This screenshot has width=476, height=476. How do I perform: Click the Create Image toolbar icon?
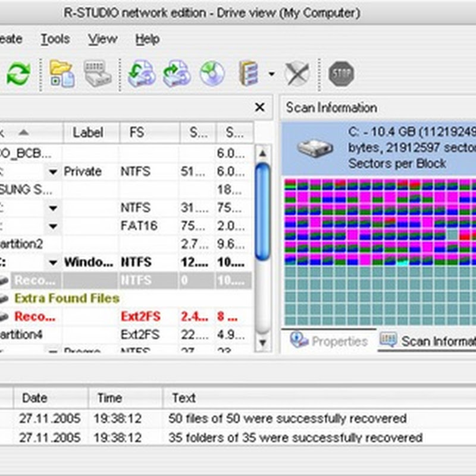142,74
